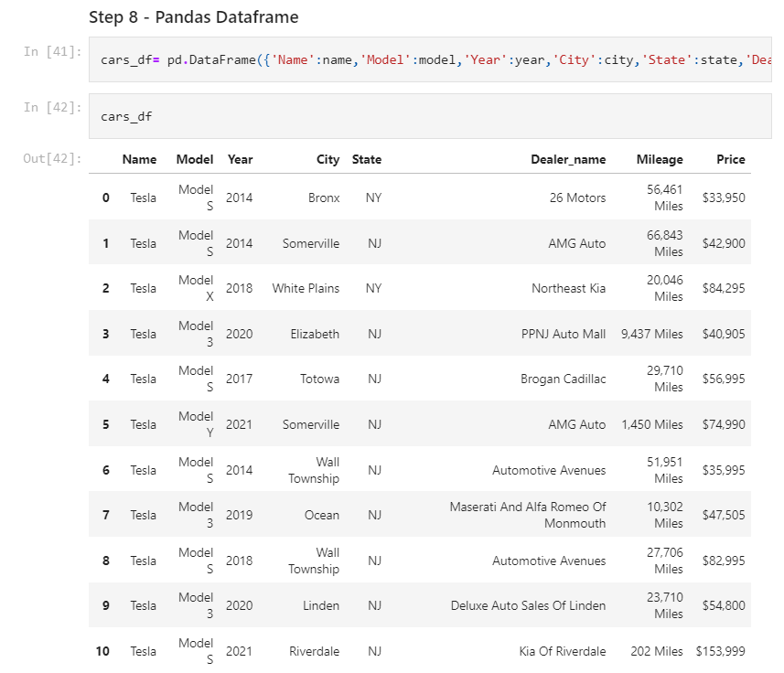Click the PPNJ Auto Mall dealer cell
The image size is (784, 673).
tap(564, 334)
